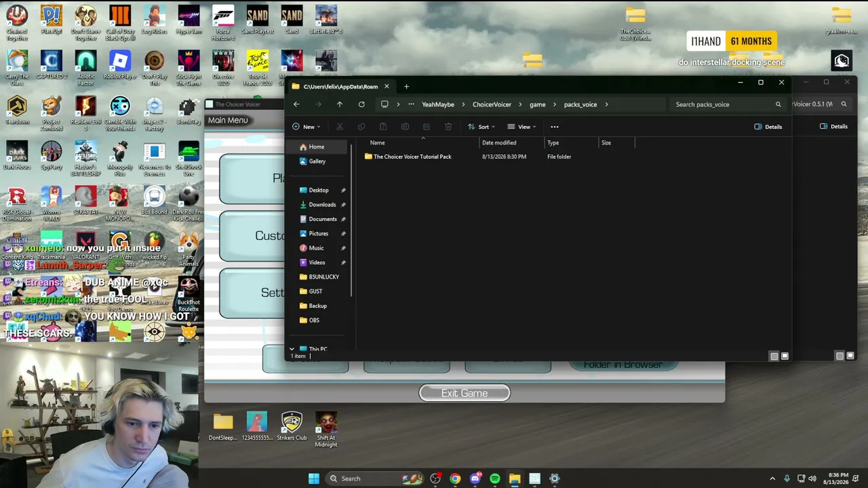The height and width of the screenshot is (488, 868).
Task: Expand the This PC tree node
Action: (x=292, y=349)
